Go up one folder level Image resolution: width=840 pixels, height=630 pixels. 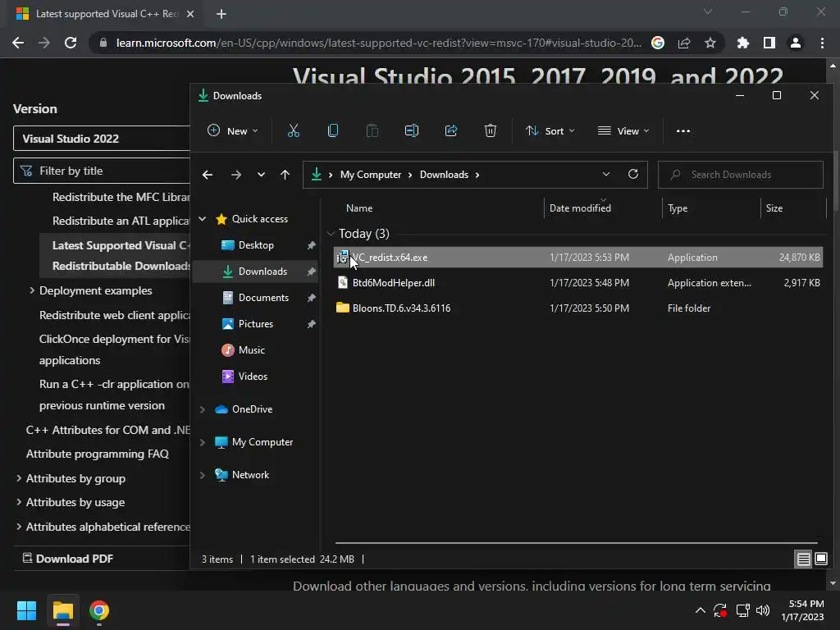pos(285,175)
